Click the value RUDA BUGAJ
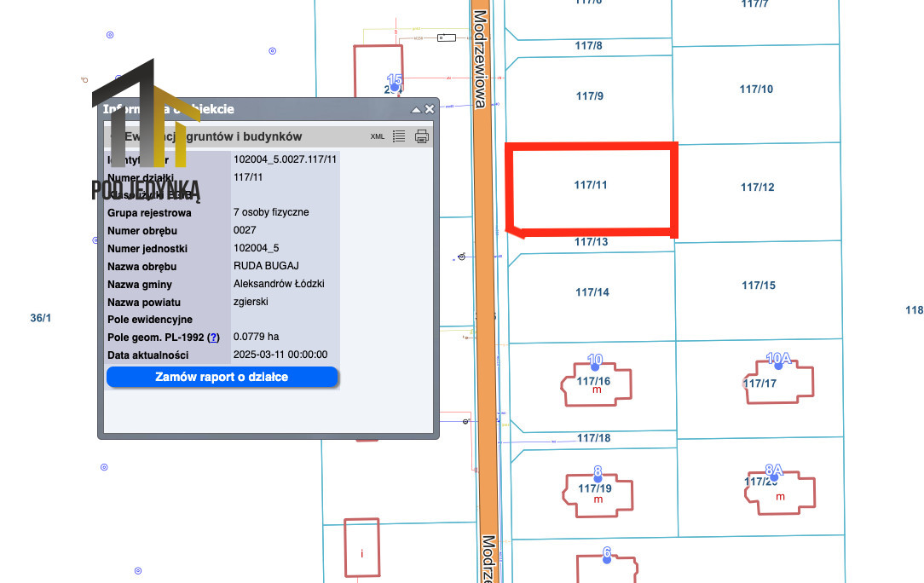 [266, 266]
